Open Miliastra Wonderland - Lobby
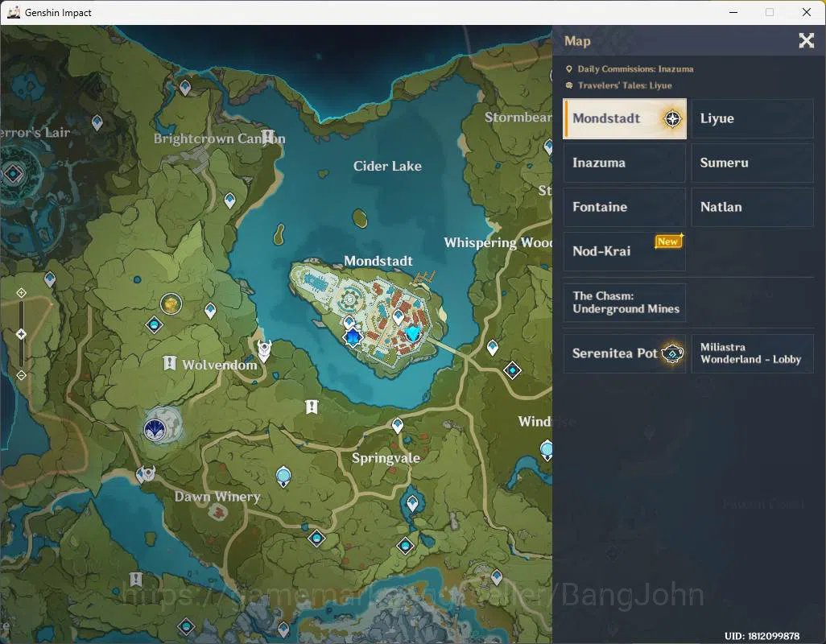The height and width of the screenshot is (644, 826). (752, 353)
